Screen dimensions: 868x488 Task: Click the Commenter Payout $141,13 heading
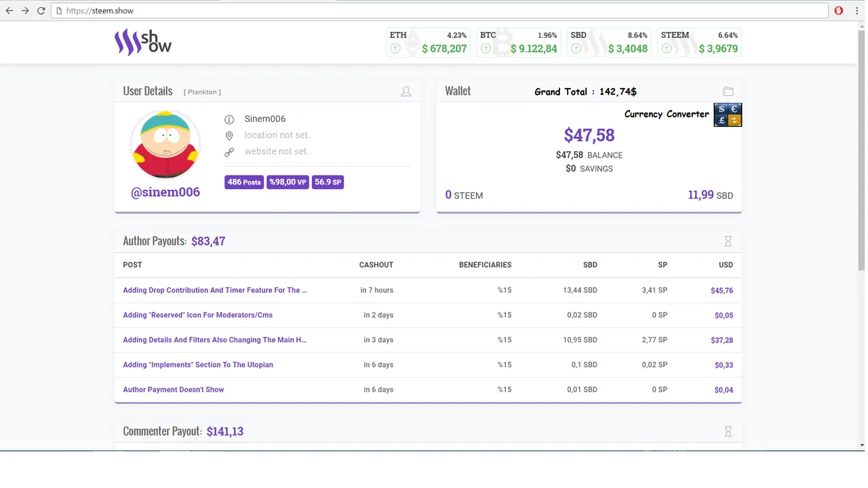point(183,432)
